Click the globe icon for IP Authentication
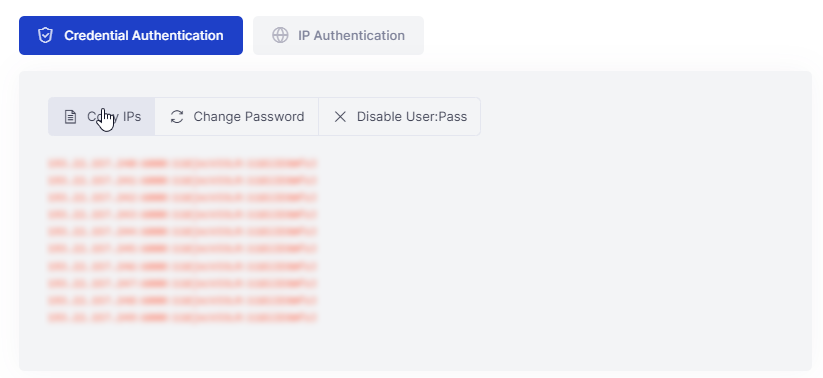823x378 pixels. click(280, 35)
